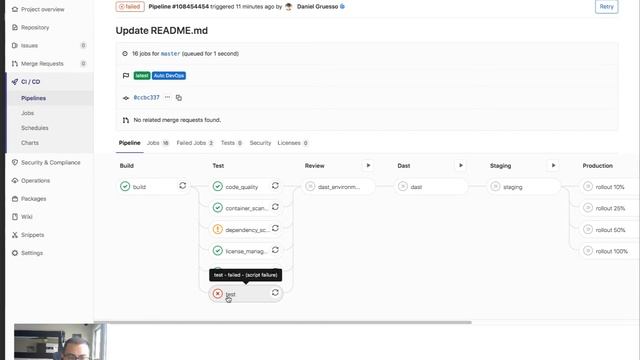Screen dimensions: 640x360
Task: Open the rollout 100% job
Action: (x=610, y=251)
